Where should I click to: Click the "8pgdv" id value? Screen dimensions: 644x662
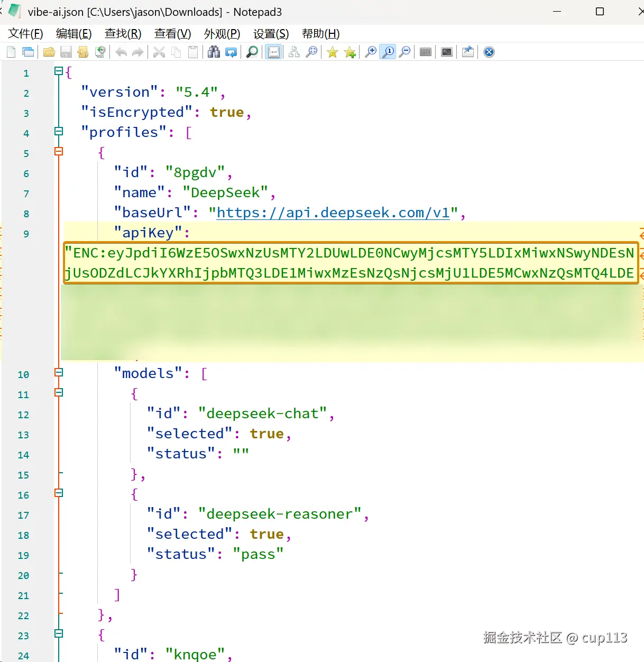(195, 172)
